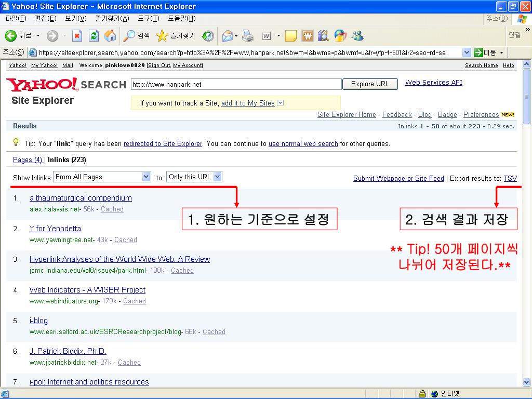This screenshot has width=532, height=399.
Task: Click the grey Forward arrow icon
Action: (52, 36)
